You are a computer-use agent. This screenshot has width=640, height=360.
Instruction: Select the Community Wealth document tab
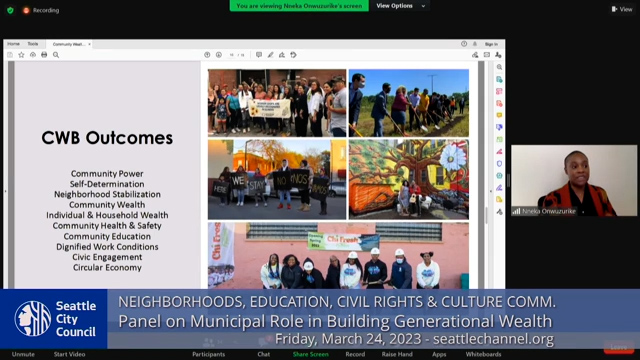pos(68,44)
